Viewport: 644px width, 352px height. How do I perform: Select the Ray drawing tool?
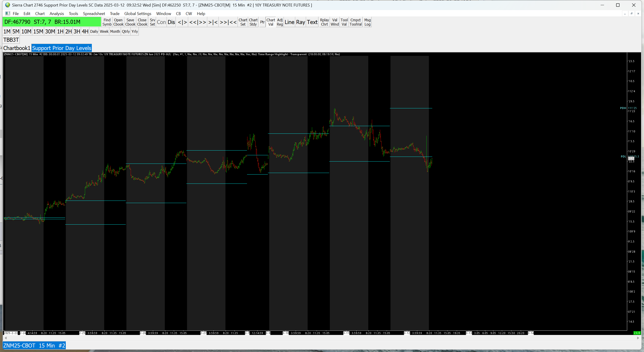click(300, 22)
